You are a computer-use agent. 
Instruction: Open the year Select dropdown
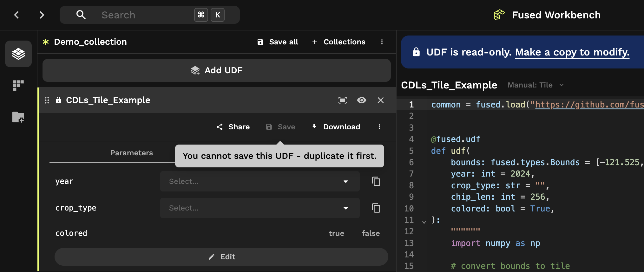tap(260, 181)
